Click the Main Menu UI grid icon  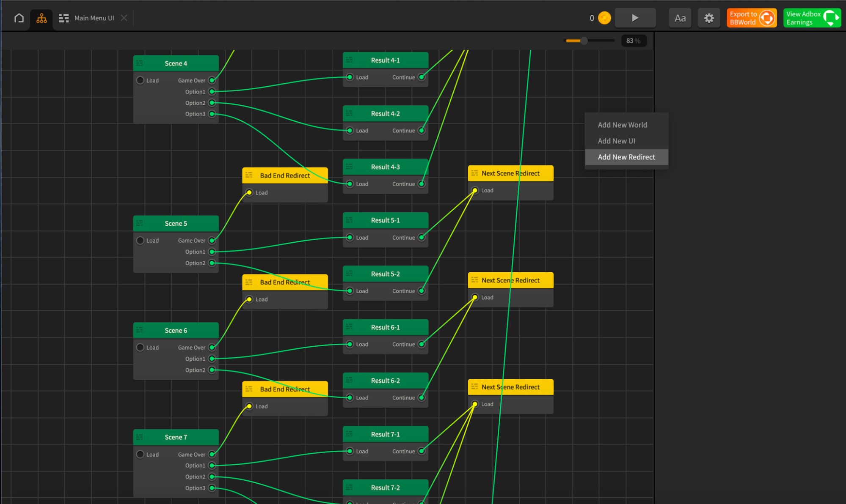tap(64, 18)
